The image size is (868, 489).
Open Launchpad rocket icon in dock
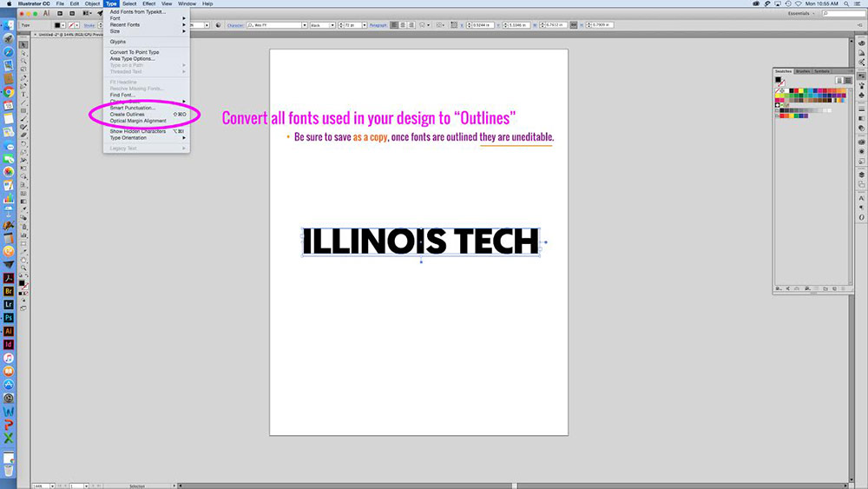click(x=9, y=39)
